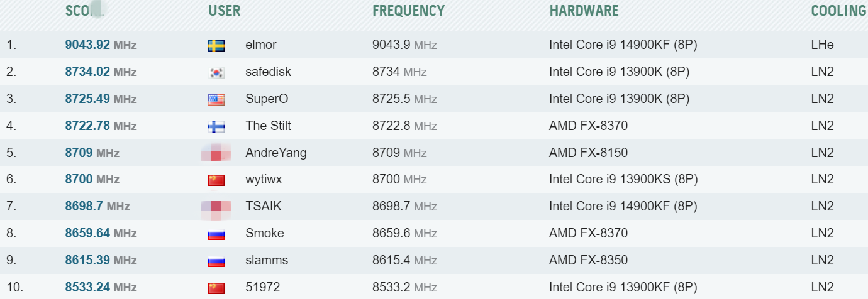Sort by USER column header
This screenshot has width=868, height=299.
tap(225, 11)
